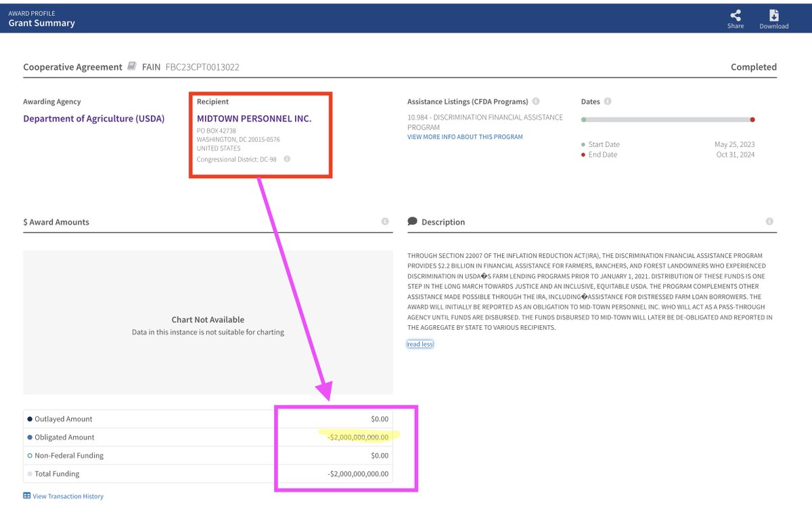Click the Start Date value May 25, 2023
The height and width of the screenshot is (508, 812).
pos(735,144)
